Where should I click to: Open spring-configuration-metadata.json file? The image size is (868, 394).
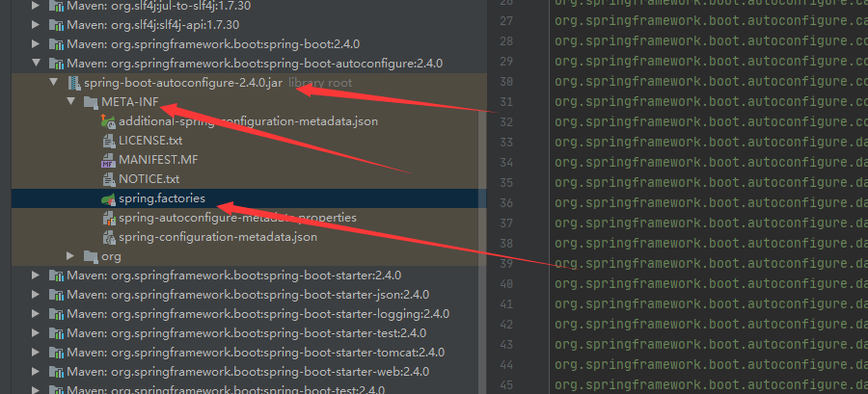click(218, 237)
